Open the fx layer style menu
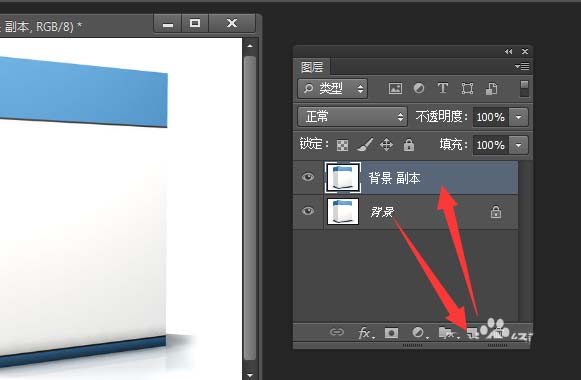The width and height of the screenshot is (581, 380). click(365, 333)
